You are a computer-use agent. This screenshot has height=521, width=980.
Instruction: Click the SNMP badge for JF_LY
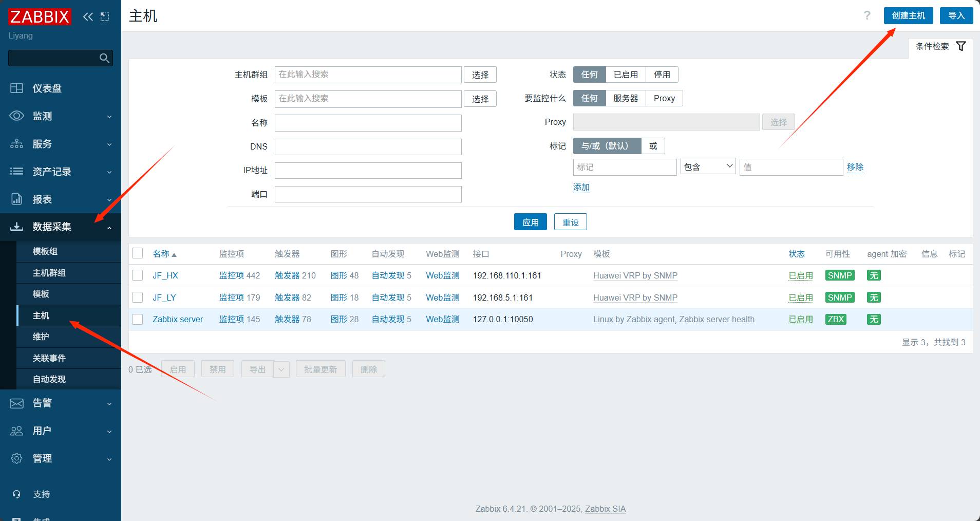click(x=840, y=297)
